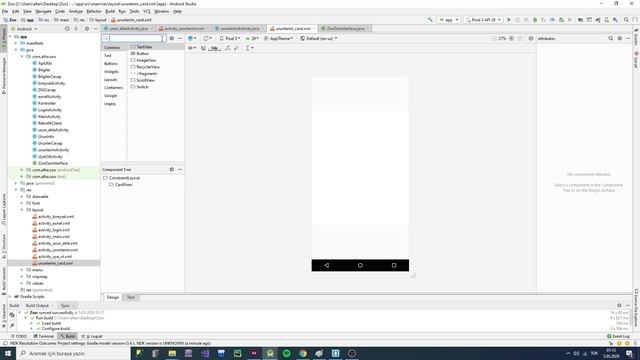Open the Event Log
This screenshot has height=360, width=640.
(x=618, y=336)
